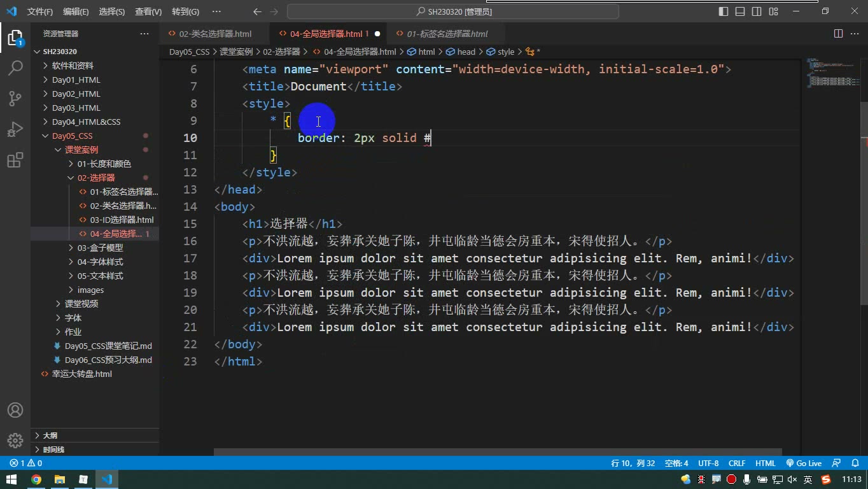Screen dimensions: 868x489
Task: Open the errors and warnings indicator
Action: coord(26,464)
